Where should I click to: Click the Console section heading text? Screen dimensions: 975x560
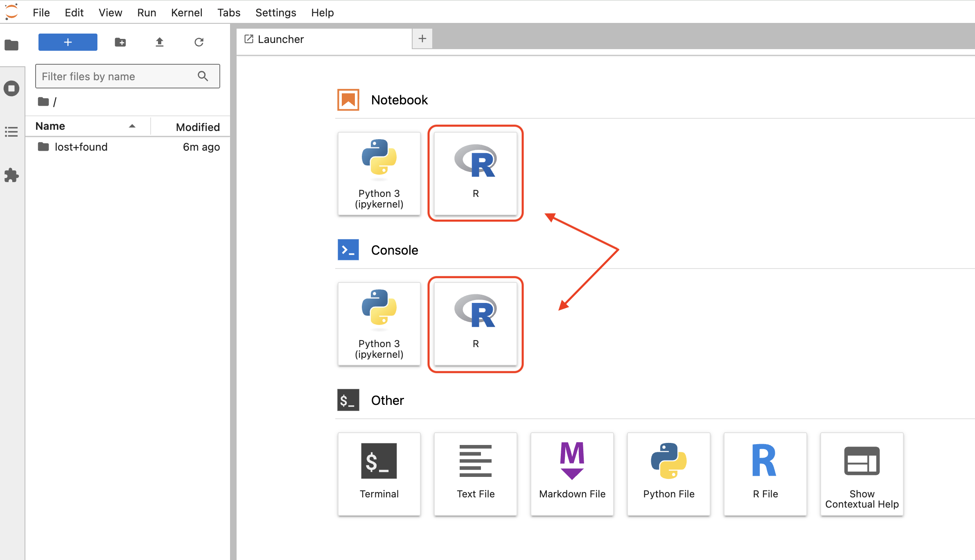coord(395,250)
